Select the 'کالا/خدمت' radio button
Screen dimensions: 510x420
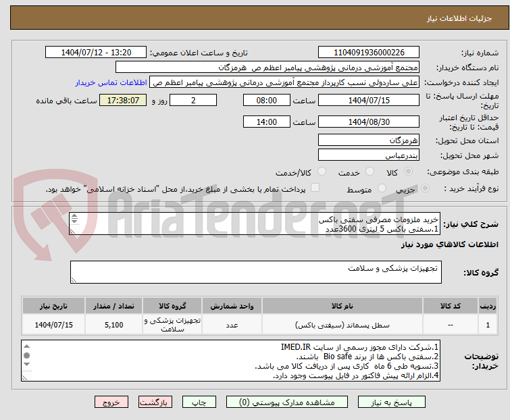322,172
